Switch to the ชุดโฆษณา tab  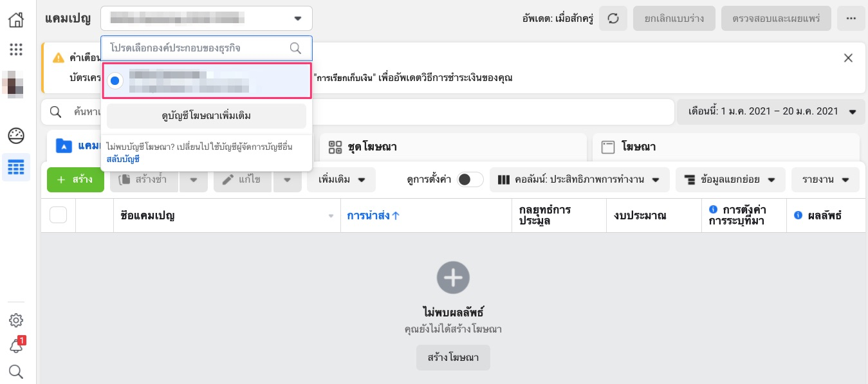454,147
